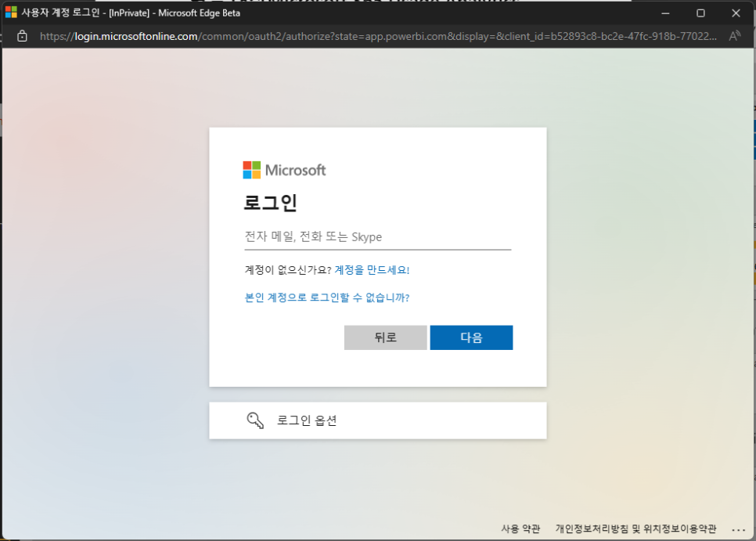Open 본인 계정으로 로그인할 수 없습니까? link
The image size is (756, 541).
[x=327, y=298]
